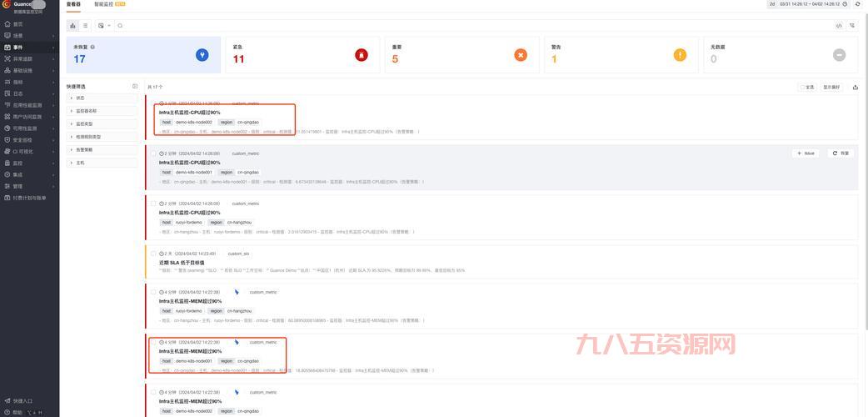Click the code mode icon in search bar
Screen dimensions: 868x417
click(x=839, y=26)
